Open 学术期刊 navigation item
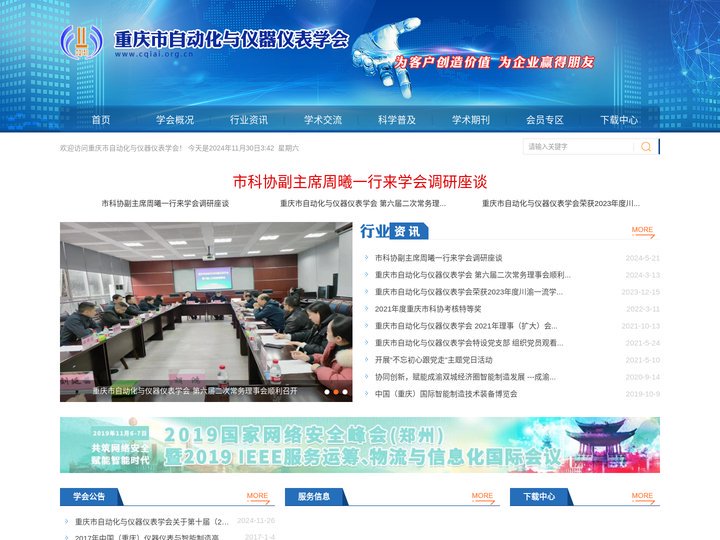The image size is (720, 540). coord(471,120)
